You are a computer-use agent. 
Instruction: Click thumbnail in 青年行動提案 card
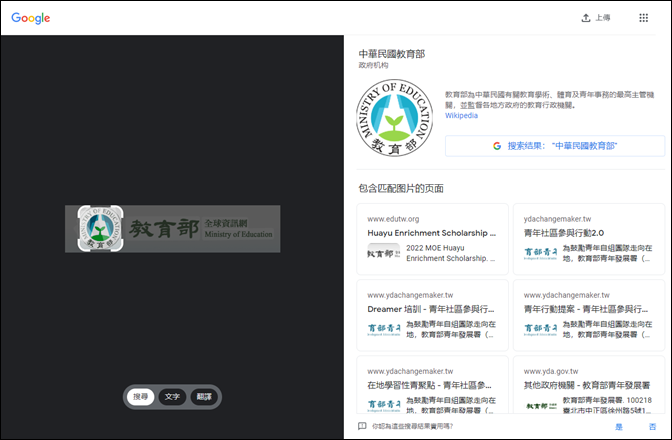(540, 329)
